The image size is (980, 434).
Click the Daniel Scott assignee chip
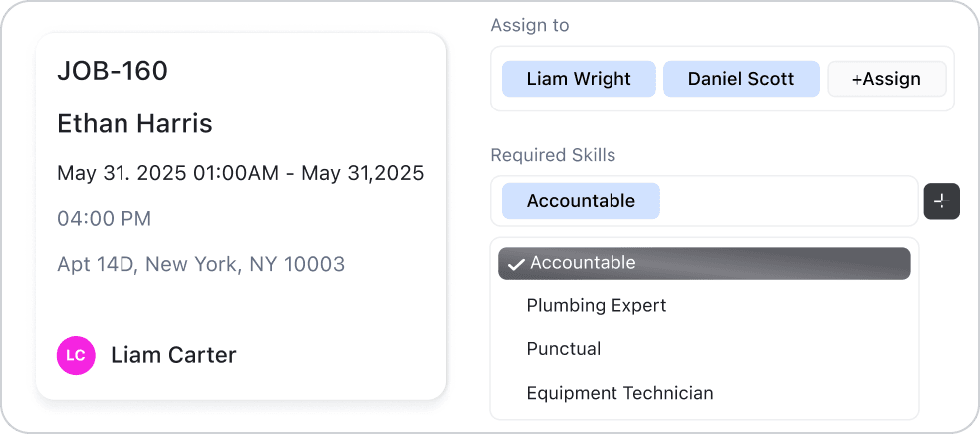741,79
